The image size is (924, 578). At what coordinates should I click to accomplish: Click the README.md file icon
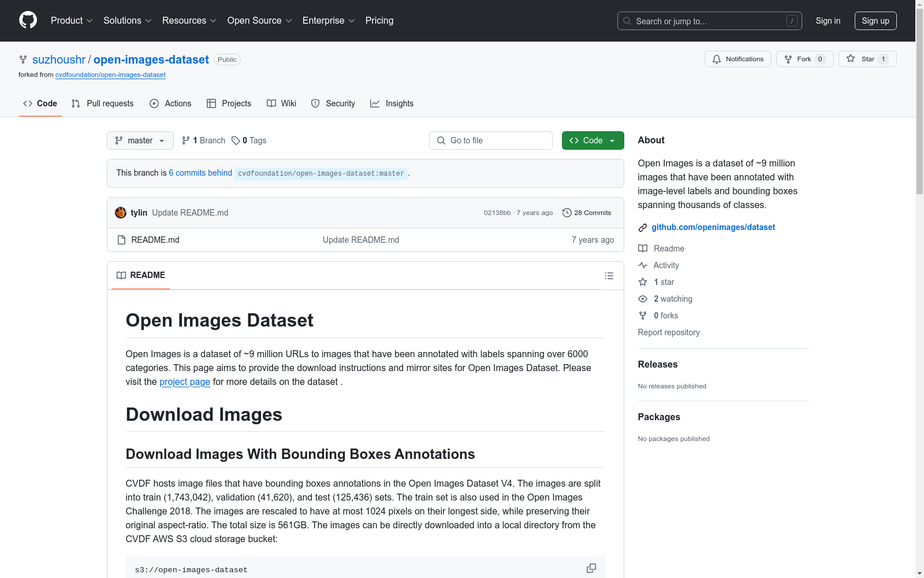pyautogui.click(x=121, y=240)
